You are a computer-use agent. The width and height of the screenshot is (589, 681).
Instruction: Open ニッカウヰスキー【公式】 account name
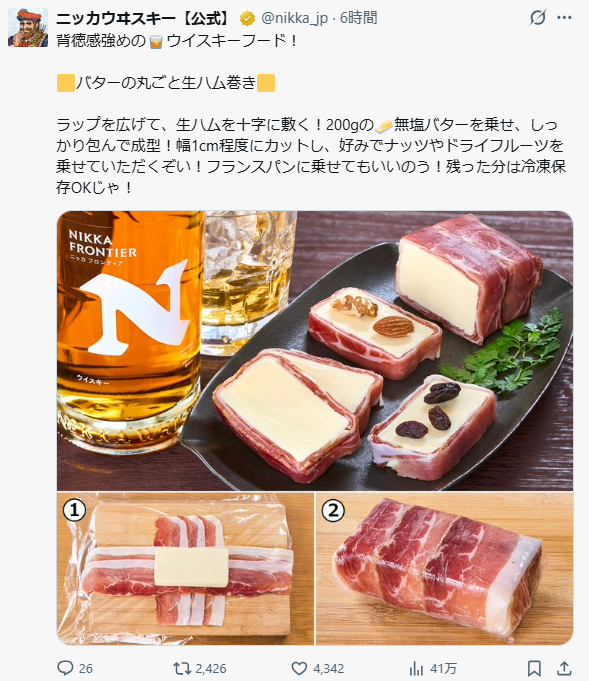point(143,18)
